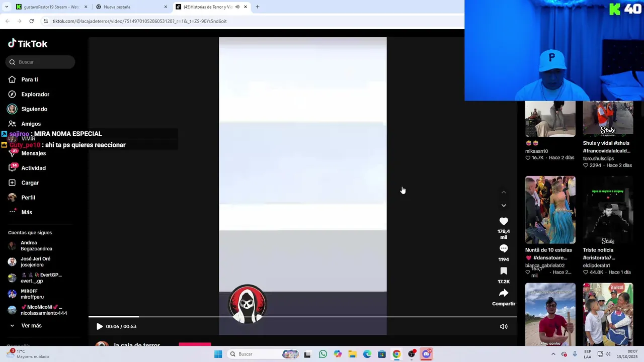Click the tiktok.com address bar

pyautogui.click(x=252, y=21)
